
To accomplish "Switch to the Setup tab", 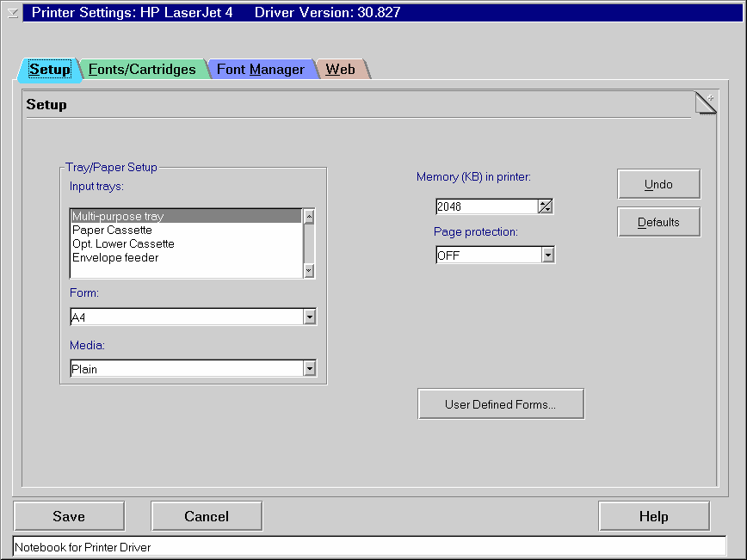I will tap(50, 70).
